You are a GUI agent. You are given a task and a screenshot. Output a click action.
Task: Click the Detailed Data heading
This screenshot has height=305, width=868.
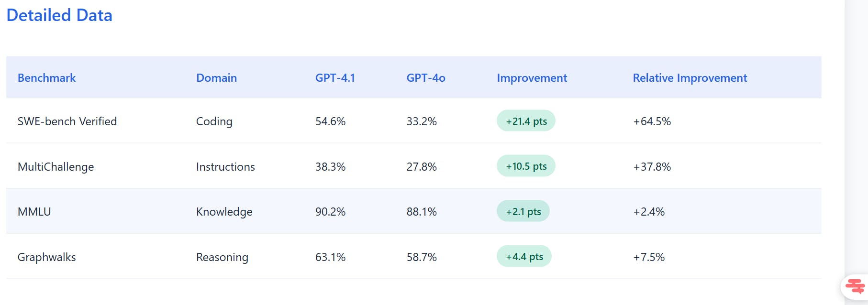click(x=59, y=15)
